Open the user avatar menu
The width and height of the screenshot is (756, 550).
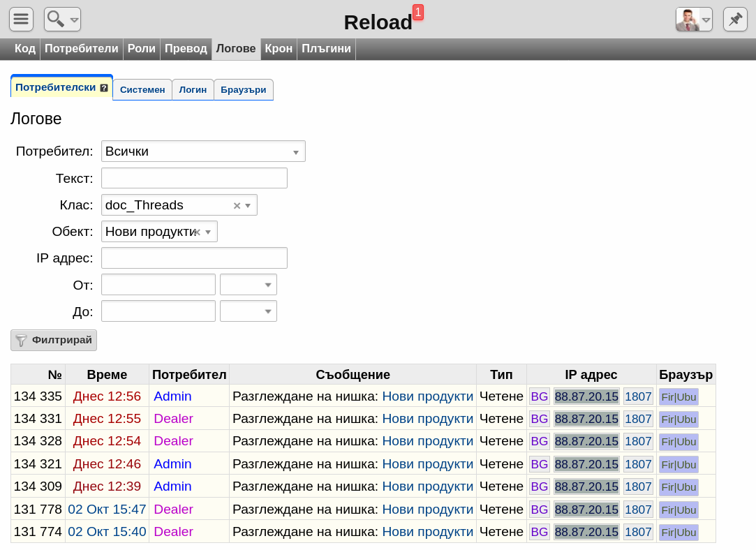[694, 20]
